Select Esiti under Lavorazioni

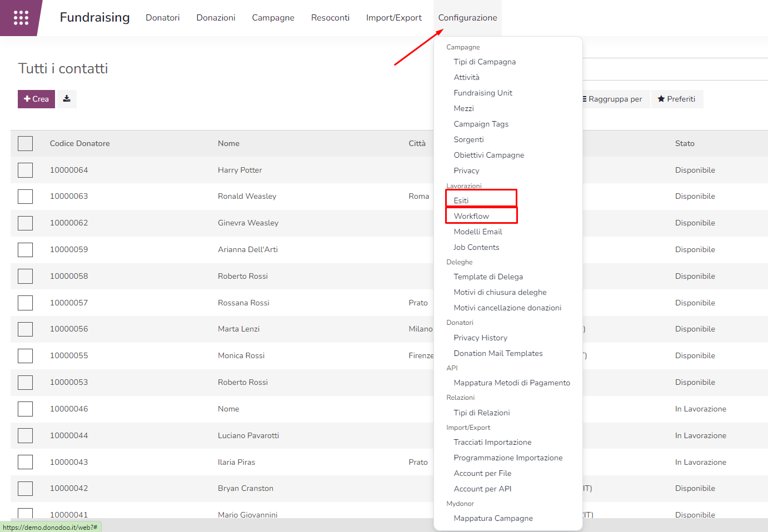click(461, 200)
